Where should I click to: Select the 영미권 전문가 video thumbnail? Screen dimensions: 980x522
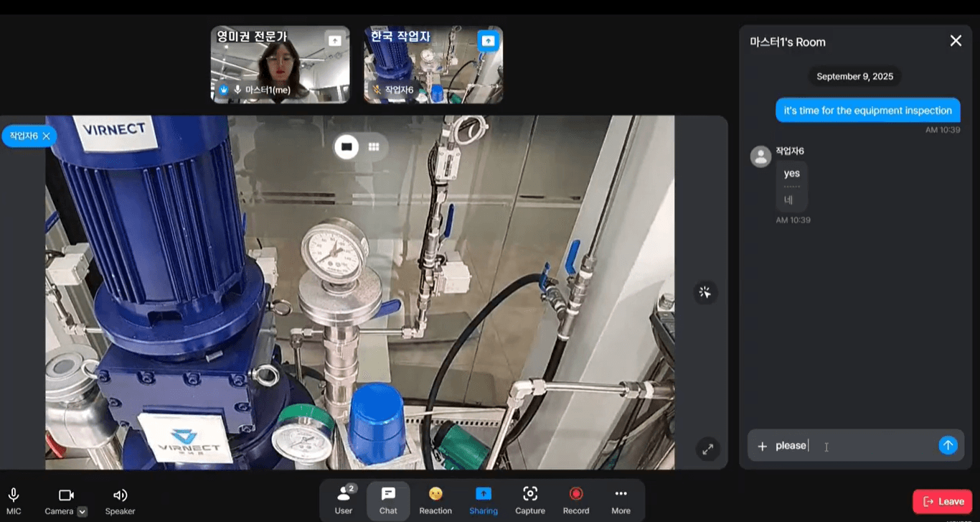(280, 65)
